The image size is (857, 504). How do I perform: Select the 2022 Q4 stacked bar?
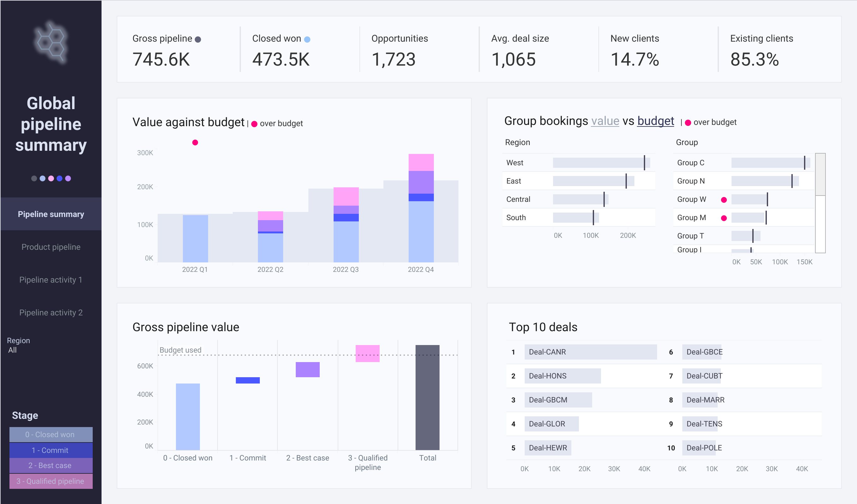(x=421, y=208)
